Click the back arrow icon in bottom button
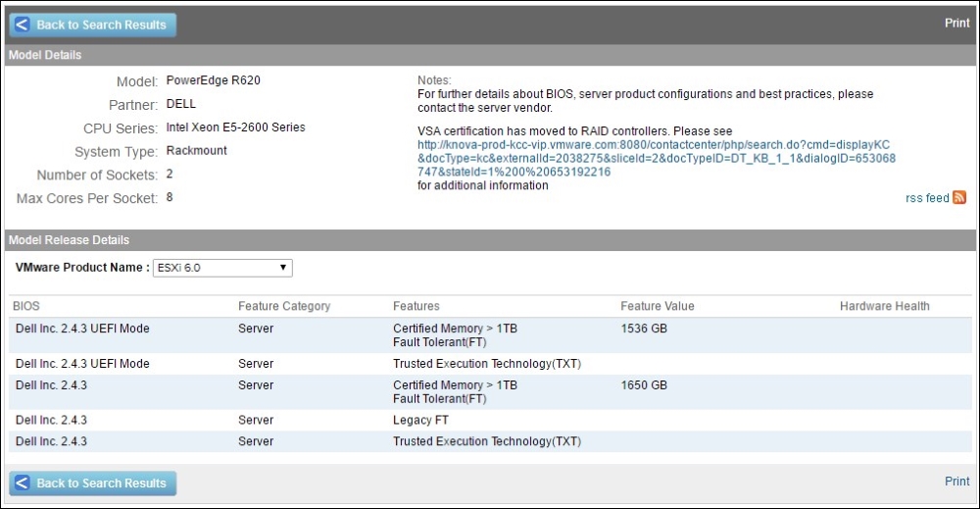The width and height of the screenshot is (980, 509). [x=22, y=484]
